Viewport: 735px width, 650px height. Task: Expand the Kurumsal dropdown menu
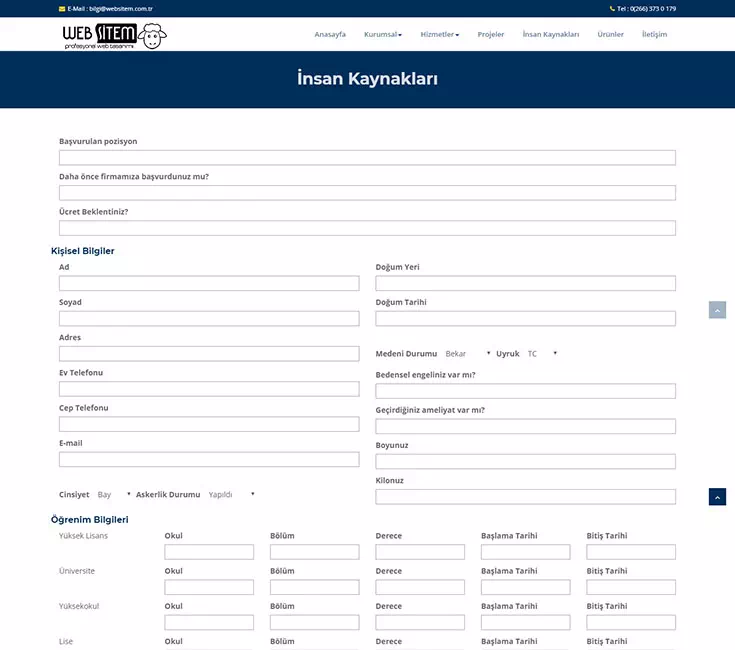(x=383, y=34)
